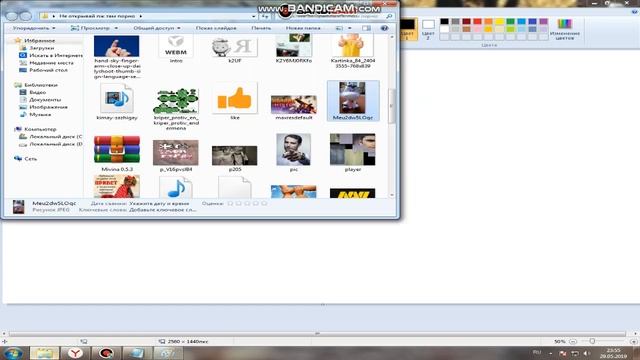The height and width of the screenshot is (360, 640).
Task: Click the Explorer forward navigation button
Action: click(25, 16)
